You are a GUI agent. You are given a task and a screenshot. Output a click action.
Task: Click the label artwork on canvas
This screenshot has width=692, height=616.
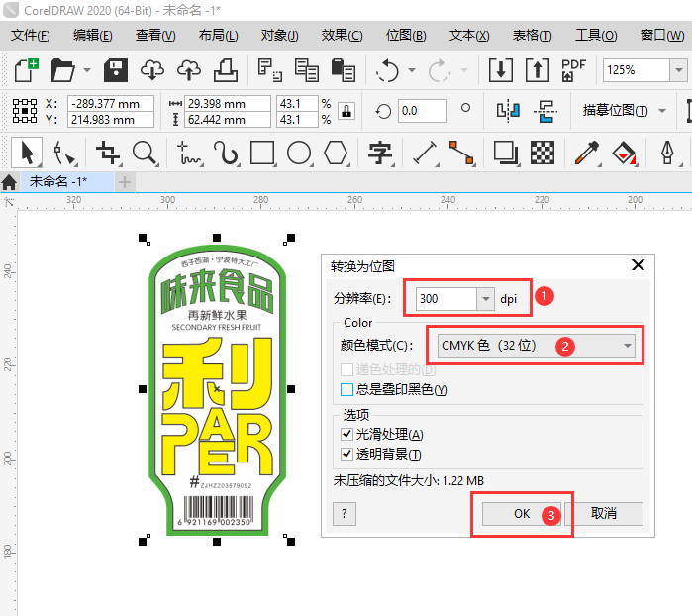217,389
